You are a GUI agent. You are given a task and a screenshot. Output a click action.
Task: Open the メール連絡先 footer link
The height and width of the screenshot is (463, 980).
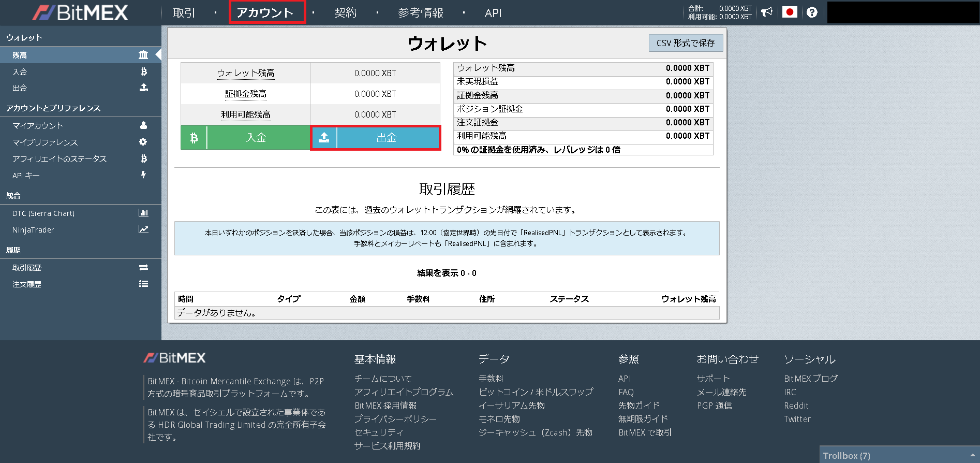(x=722, y=392)
